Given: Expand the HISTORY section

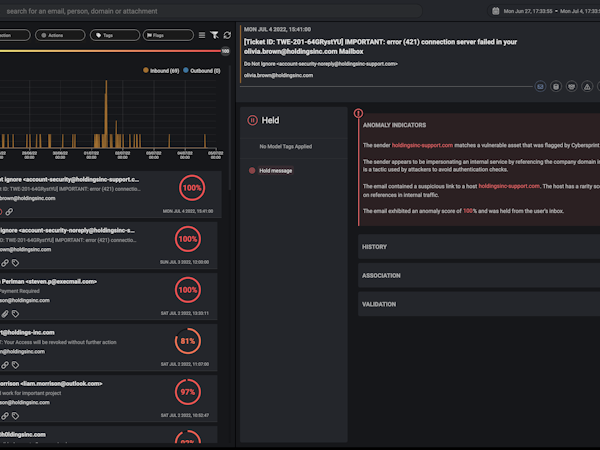Looking at the screenshot, I should click(479, 247).
